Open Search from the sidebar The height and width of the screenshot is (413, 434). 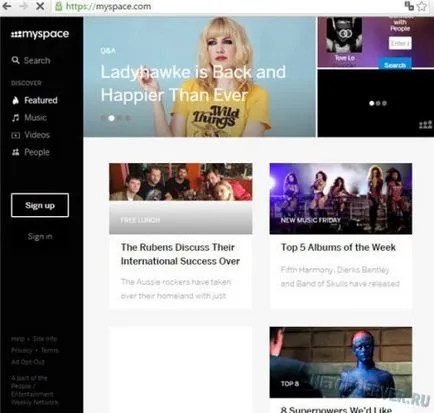click(37, 60)
